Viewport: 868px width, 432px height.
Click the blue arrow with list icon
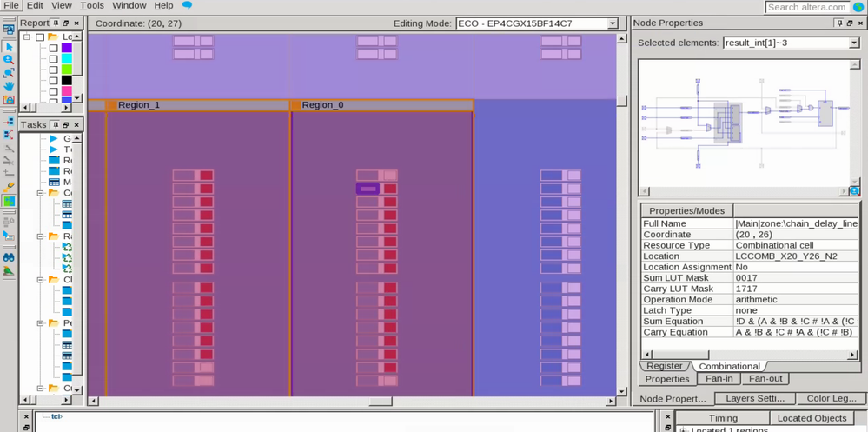(x=9, y=236)
